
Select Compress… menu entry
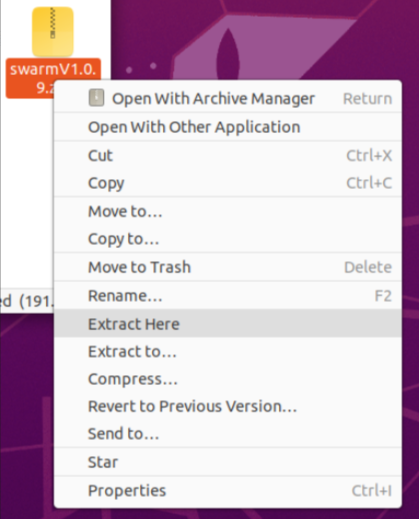point(228,379)
